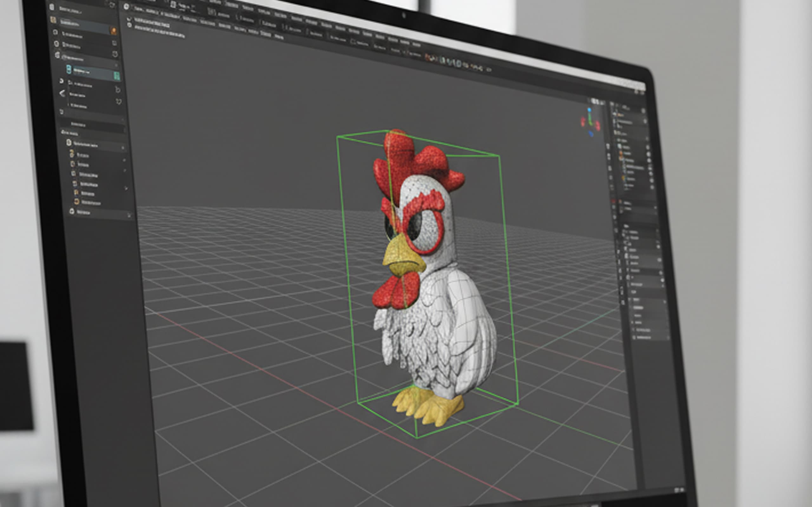Expand chevron on the fifth item of lower-left tree
The width and height of the screenshot is (812, 507).
click(126, 189)
